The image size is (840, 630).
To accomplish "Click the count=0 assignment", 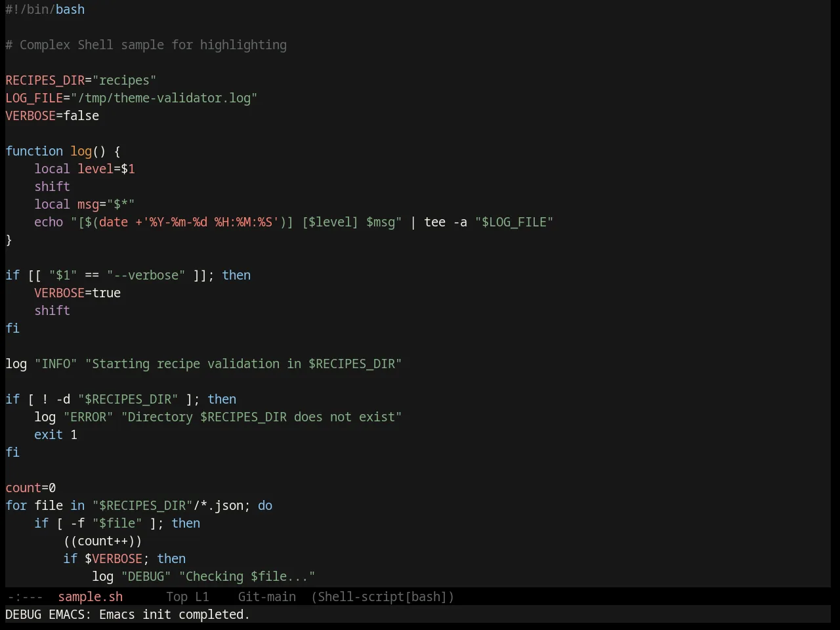I will (31, 488).
